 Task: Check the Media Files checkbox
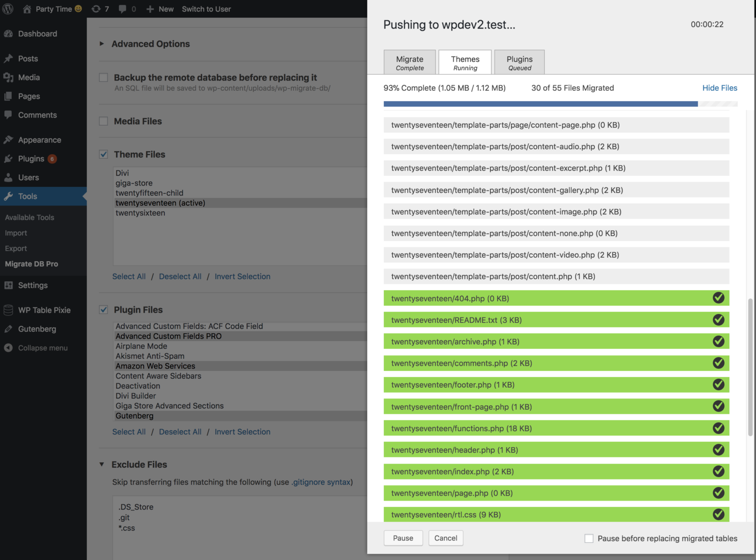[x=104, y=121]
